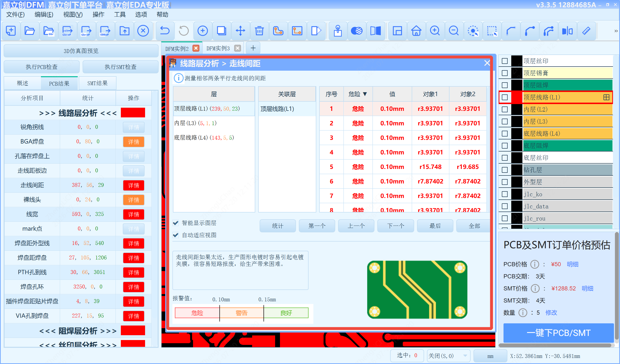Click the grid icon on 顶层线路(L1) row
This screenshot has width=620, height=364.
[606, 97]
